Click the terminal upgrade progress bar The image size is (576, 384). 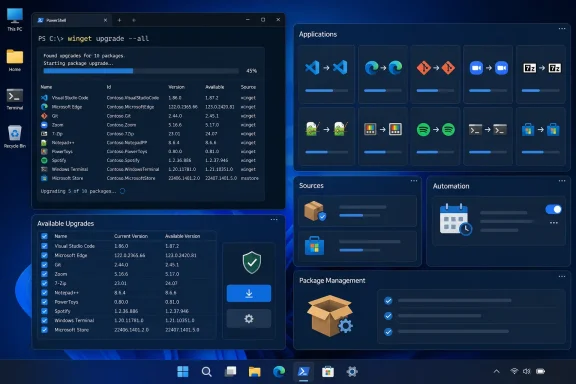tap(141, 71)
